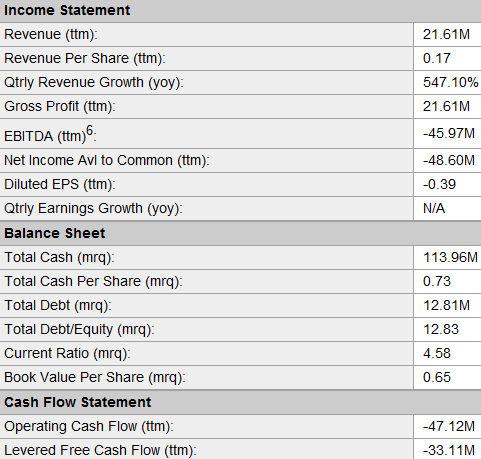Click the Balance Sheet section header
The height and width of the screenshot is (459, 481).
point(55,233)
